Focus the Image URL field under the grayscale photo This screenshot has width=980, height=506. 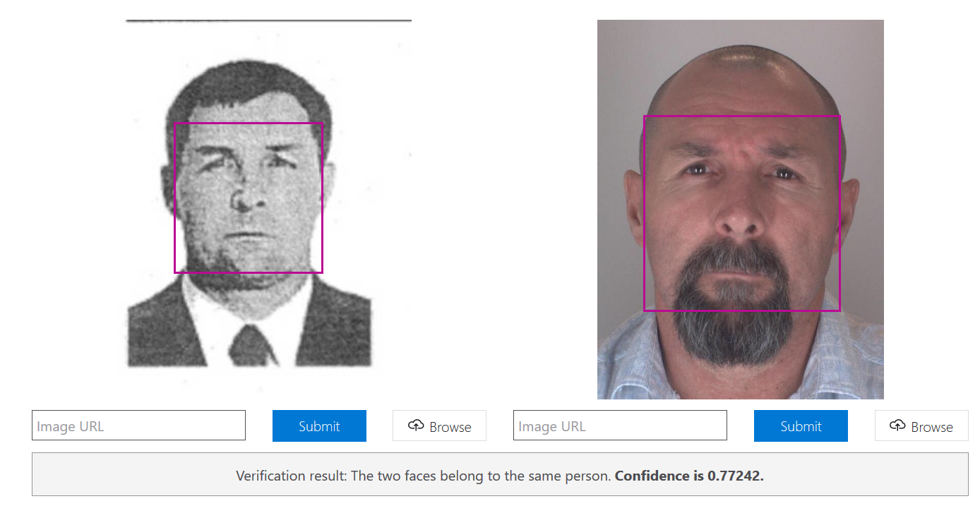point(138,426)
